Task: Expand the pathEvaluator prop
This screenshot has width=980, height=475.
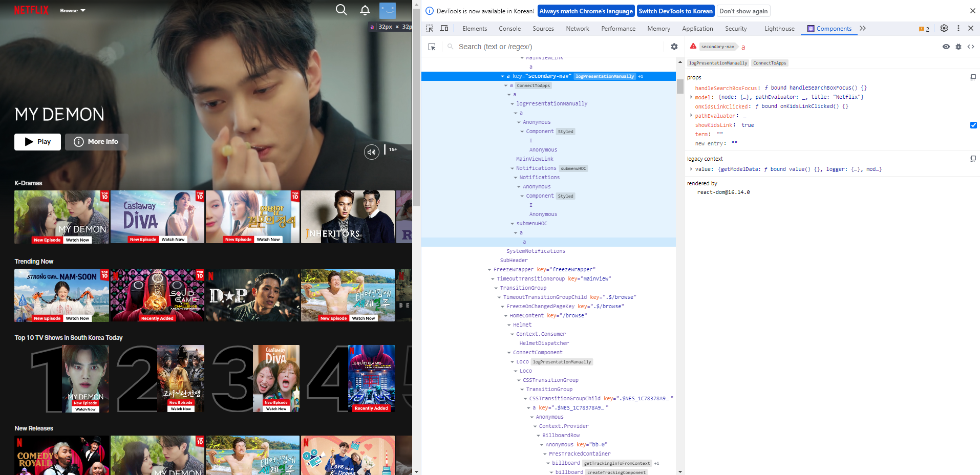Action: click(x=691, y=116)
